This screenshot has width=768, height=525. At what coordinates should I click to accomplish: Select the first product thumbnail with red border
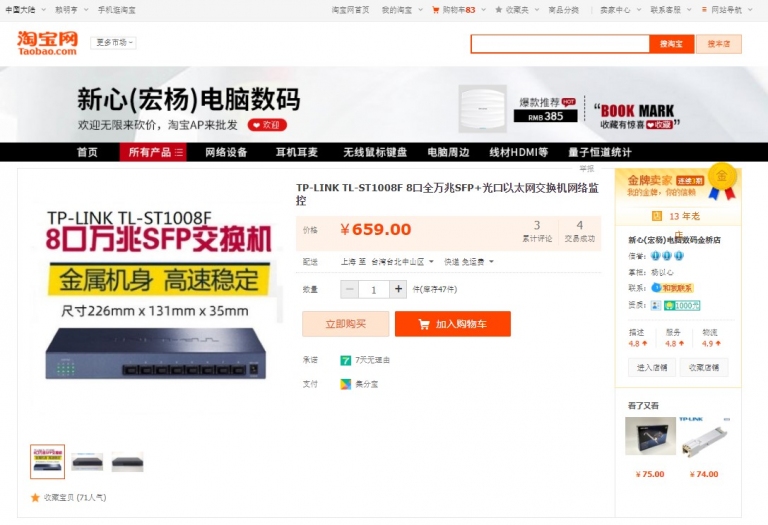click(x=48, y=461)
